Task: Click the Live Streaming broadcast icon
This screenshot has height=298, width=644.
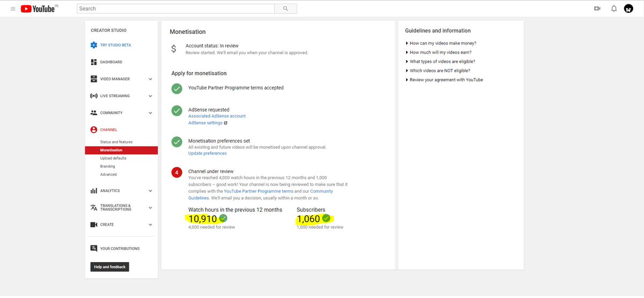Action: (x=94, y=96)
